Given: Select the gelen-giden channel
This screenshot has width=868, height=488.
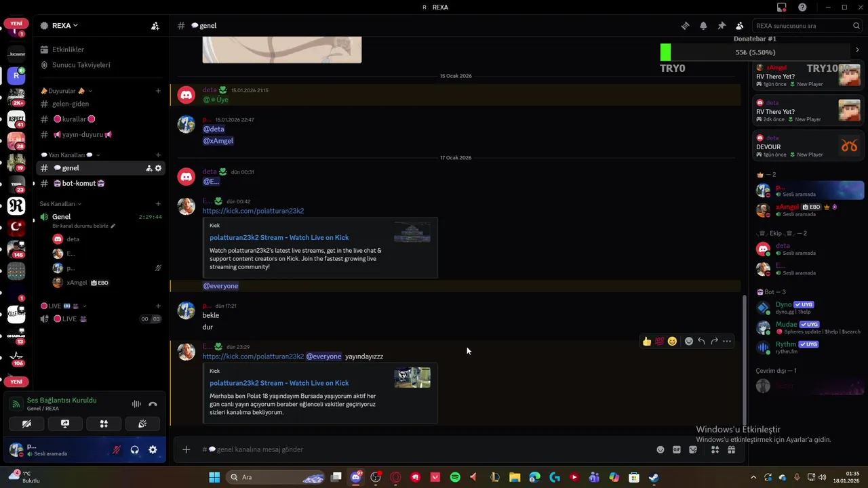Looking at the screenshot, I should (x=101, y=104).
